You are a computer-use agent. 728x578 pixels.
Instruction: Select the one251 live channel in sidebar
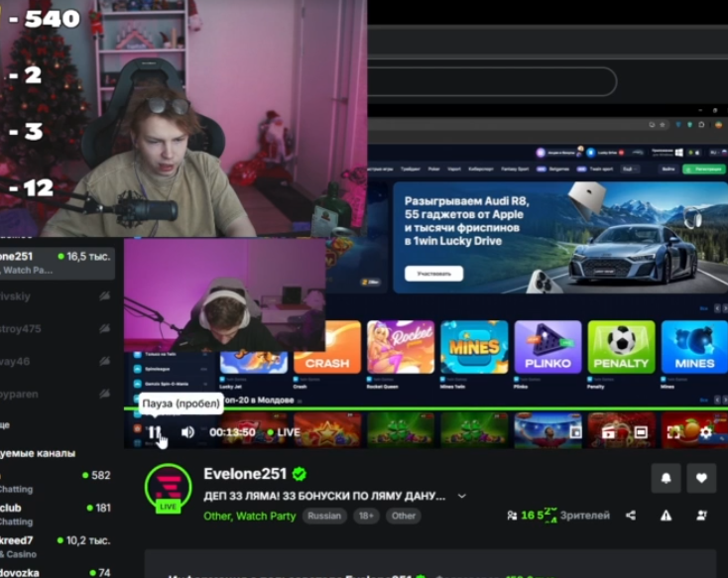57,263
